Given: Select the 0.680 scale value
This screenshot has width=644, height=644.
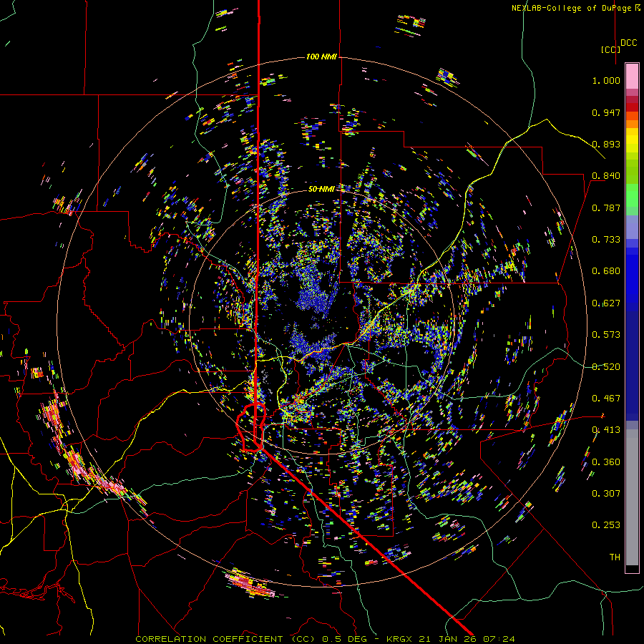Looking at the screenshot, I should coord(606,271).
